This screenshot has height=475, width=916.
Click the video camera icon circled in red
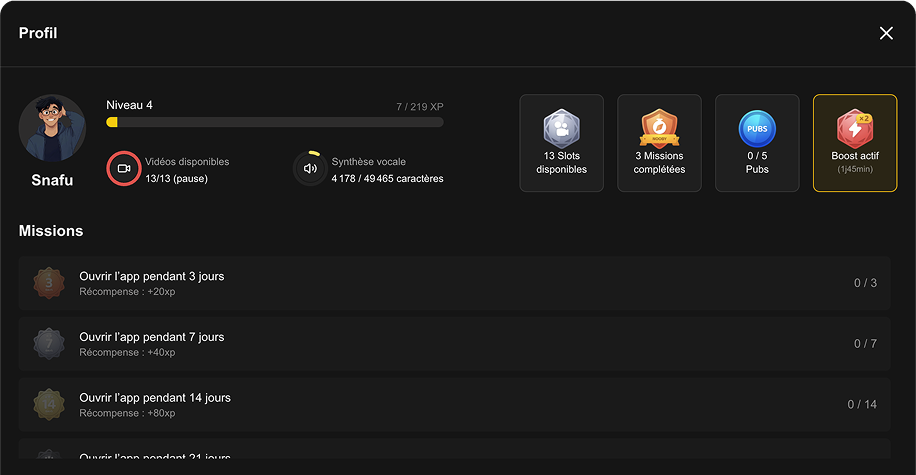coord(124,168)
